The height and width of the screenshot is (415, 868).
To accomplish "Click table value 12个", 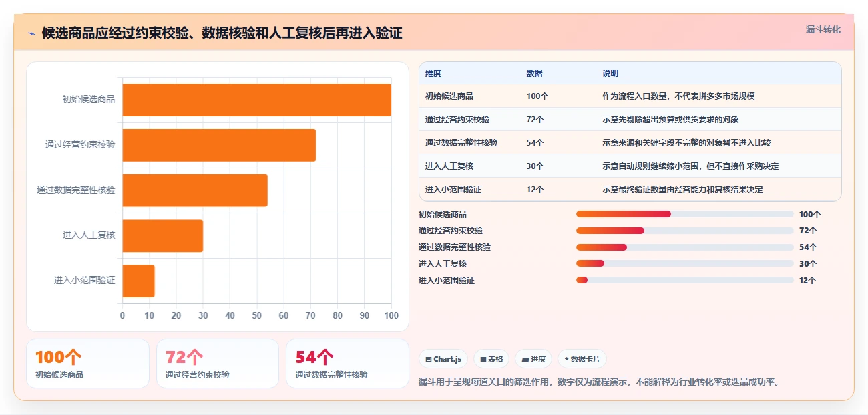I will pyautogui.click(x=535, y=190).
